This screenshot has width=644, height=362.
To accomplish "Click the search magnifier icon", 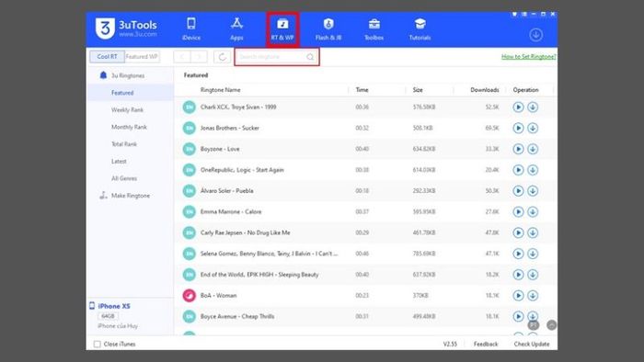I will [310, 57].
